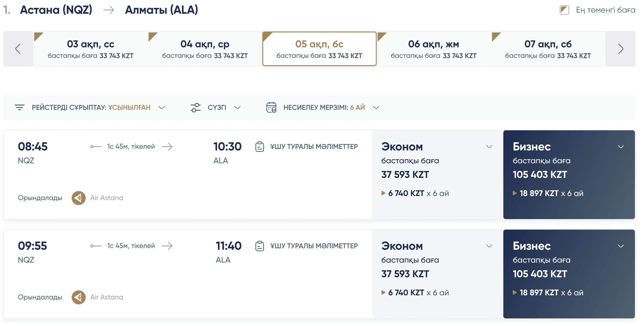Image resolution: width=644 pixels, height=326 pixels.
Task: Click the filter sliders icon next to СҮЗГІ
Action: pyautogui.click(x=195, y=107)
